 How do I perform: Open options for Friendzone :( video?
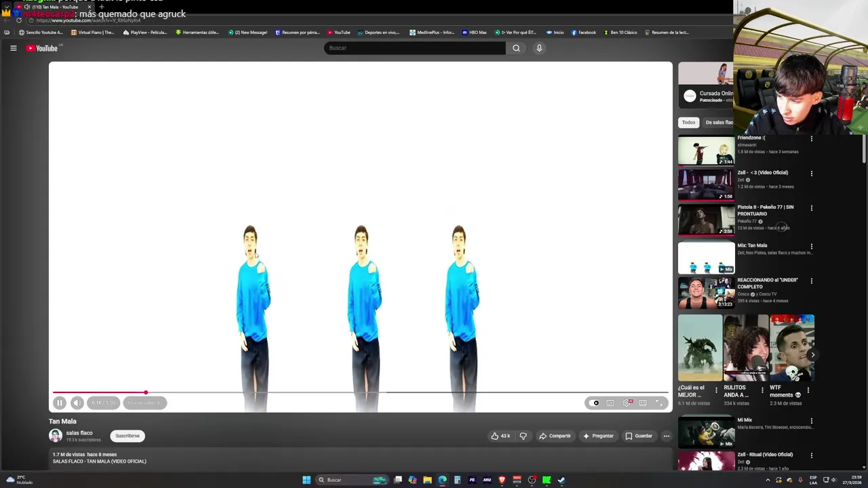[811, 138]
